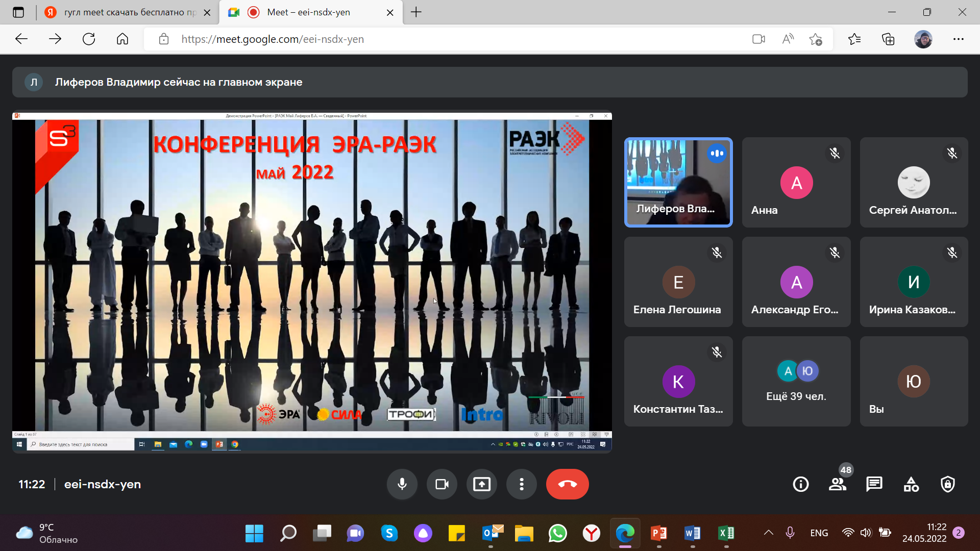Toggle the camera button in Meet
This screenshot has height=551, width=980.
(442, 484)
